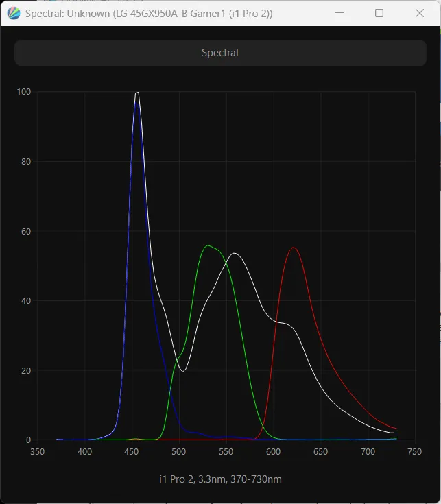The height and width of the screenshot is (504, 441).
Task: Click the 'i1 Pro 2, 3.3nm, 370-730nm' caption
Action: pos(220,479)
